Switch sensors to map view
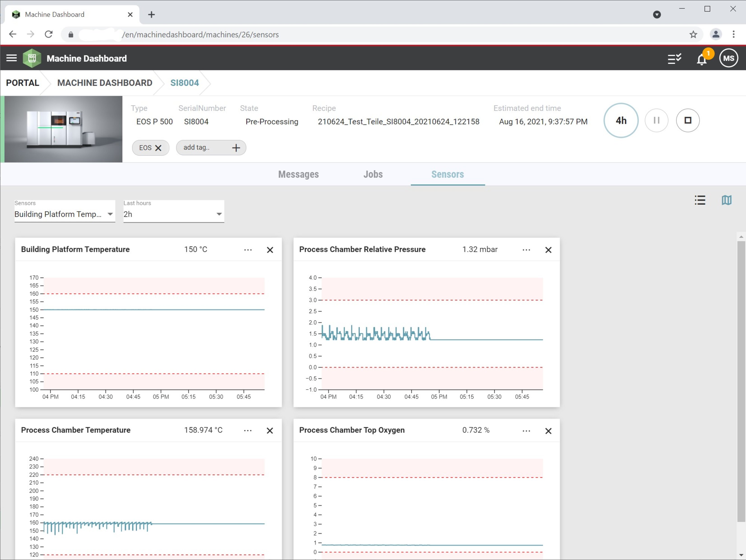Viewport: 746px width, 560px height. [x=727, y=200]
